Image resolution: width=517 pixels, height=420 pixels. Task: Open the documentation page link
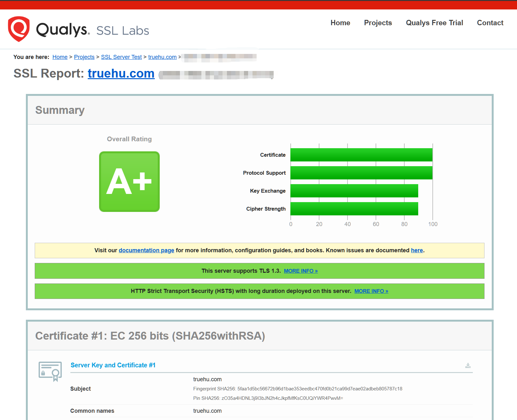tap(146, 250)
